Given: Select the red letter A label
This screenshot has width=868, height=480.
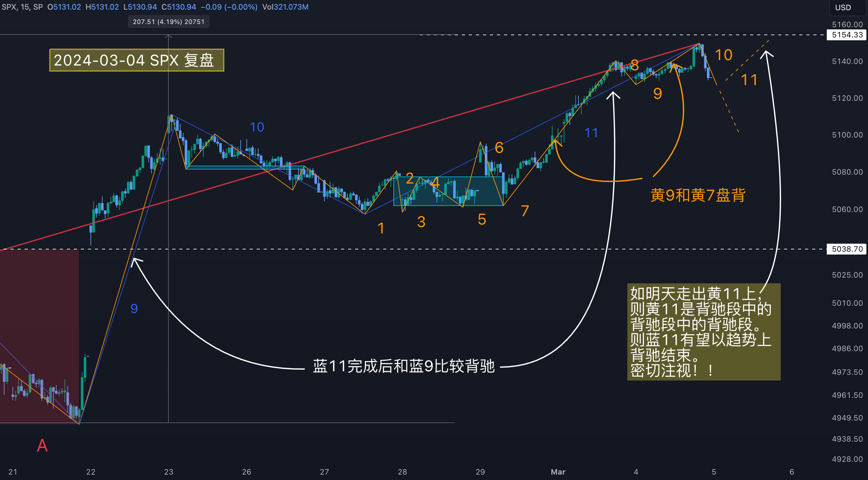Looking at the screenshot, I should (x=42, y=445).
